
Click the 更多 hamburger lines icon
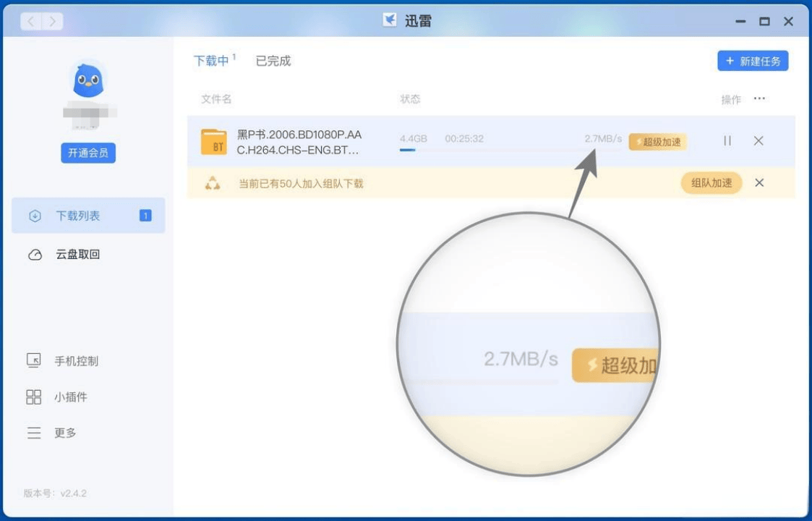click(x=34, y=433)
